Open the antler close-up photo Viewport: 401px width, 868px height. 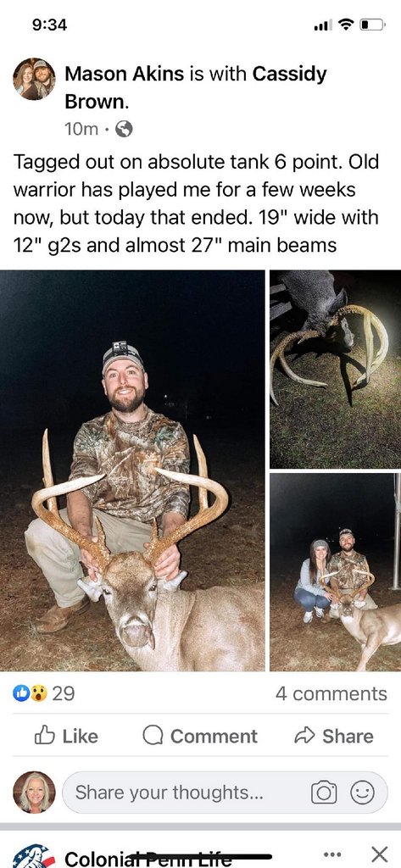(x=336, y=370)
